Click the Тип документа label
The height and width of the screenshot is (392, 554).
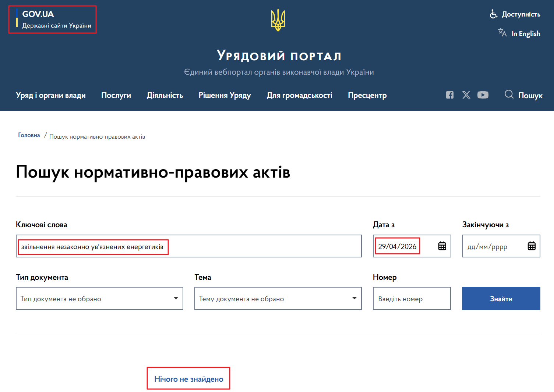click(x=42, y=277)
